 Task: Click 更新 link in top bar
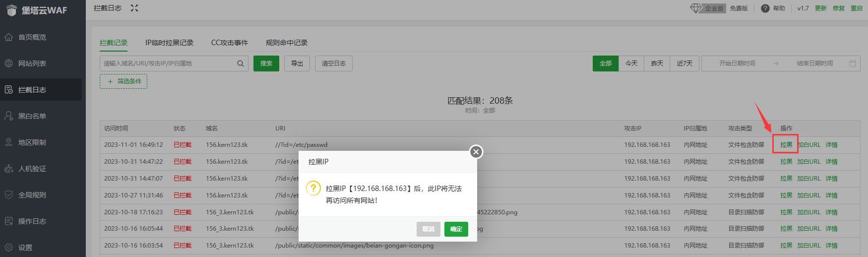tap(820, 8)
